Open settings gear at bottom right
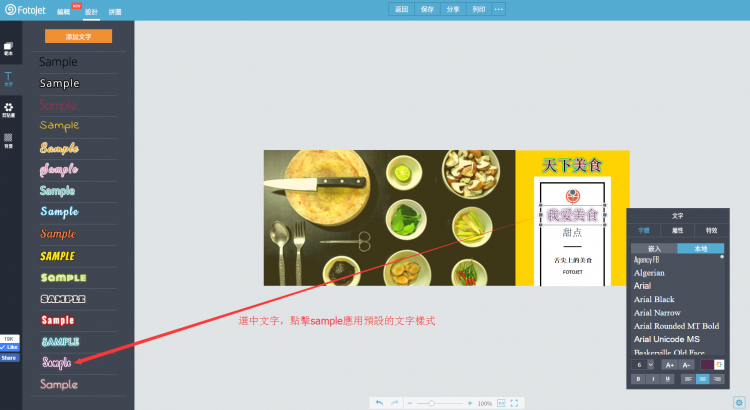 (x=739, y=402)
